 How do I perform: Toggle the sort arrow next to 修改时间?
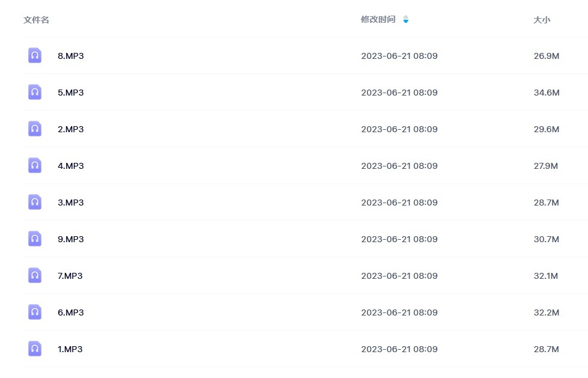coord(406,19)
